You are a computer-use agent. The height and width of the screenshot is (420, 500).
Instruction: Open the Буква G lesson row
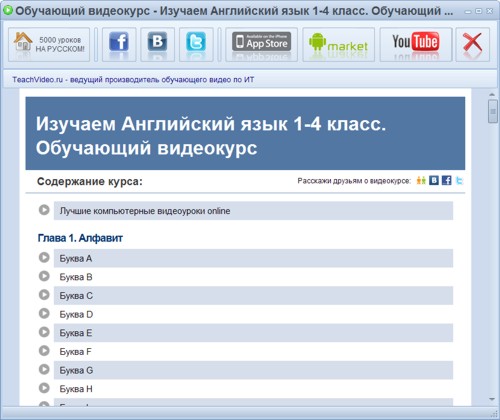pos(253,370)
